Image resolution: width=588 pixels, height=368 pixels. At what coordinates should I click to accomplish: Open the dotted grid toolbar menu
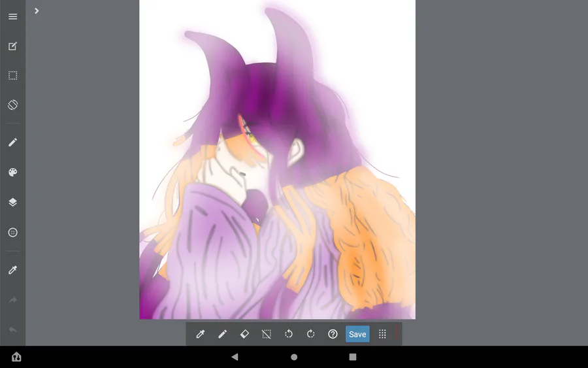(382, 334)
